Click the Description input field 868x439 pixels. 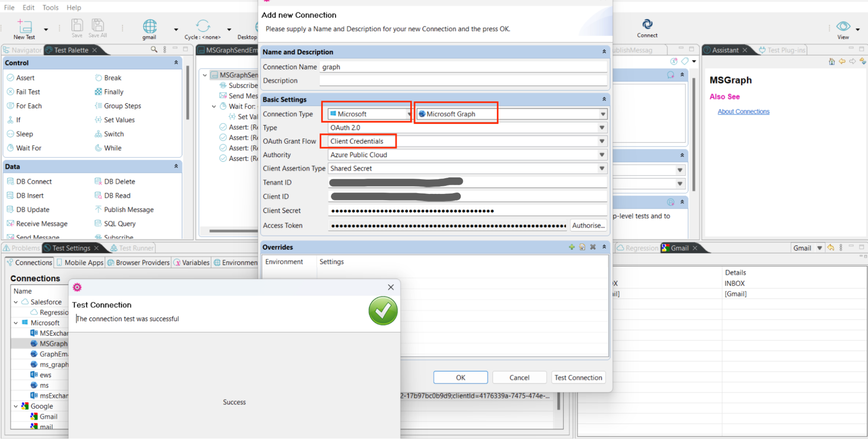(463, 81)
